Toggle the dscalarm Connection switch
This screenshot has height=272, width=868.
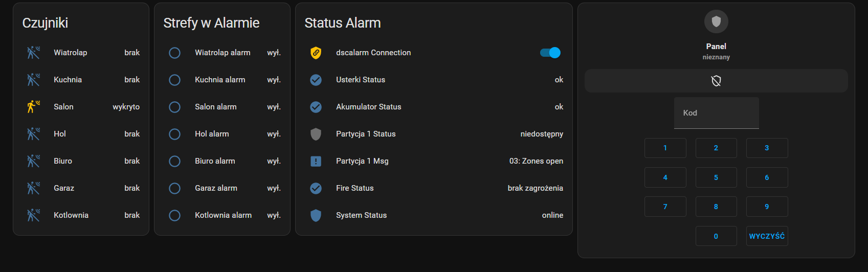click(550, 53)
